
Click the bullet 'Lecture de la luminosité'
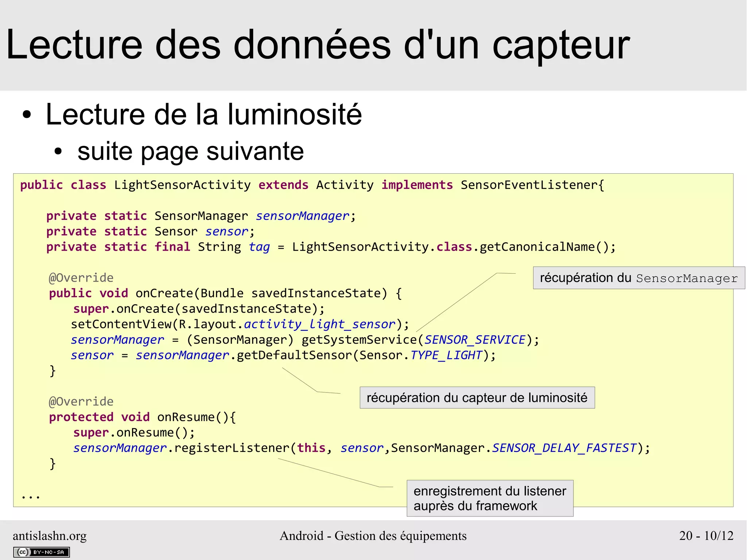pyautogui.click(x=204, y=115)
